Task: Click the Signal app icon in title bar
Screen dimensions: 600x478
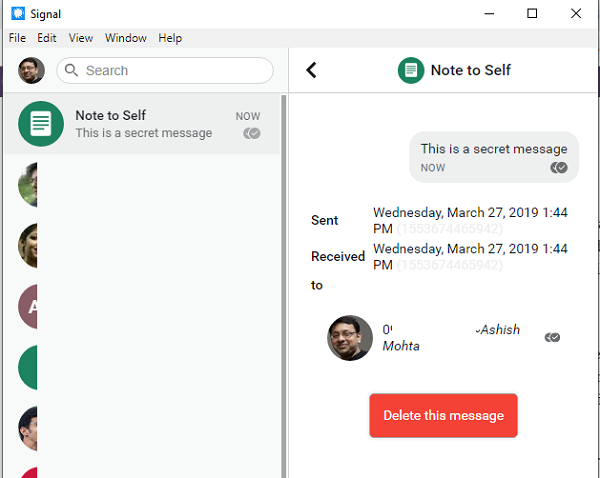Action: click(17, 14)
